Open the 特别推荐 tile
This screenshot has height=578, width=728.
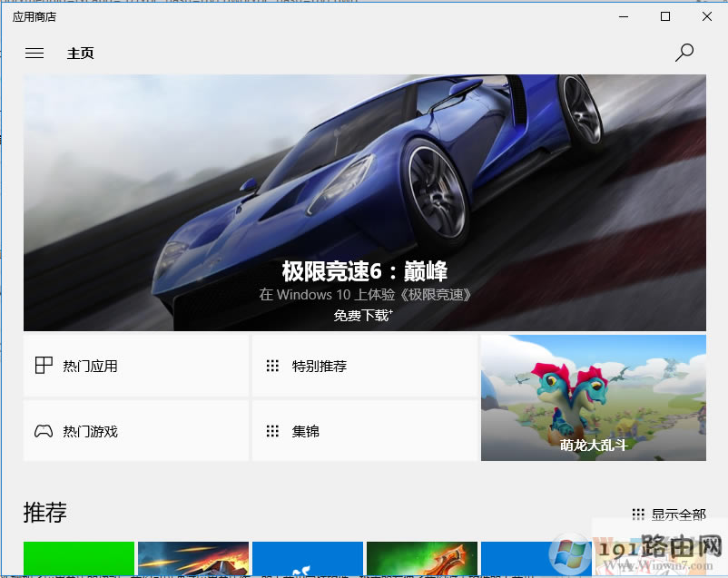click(365, 366)
